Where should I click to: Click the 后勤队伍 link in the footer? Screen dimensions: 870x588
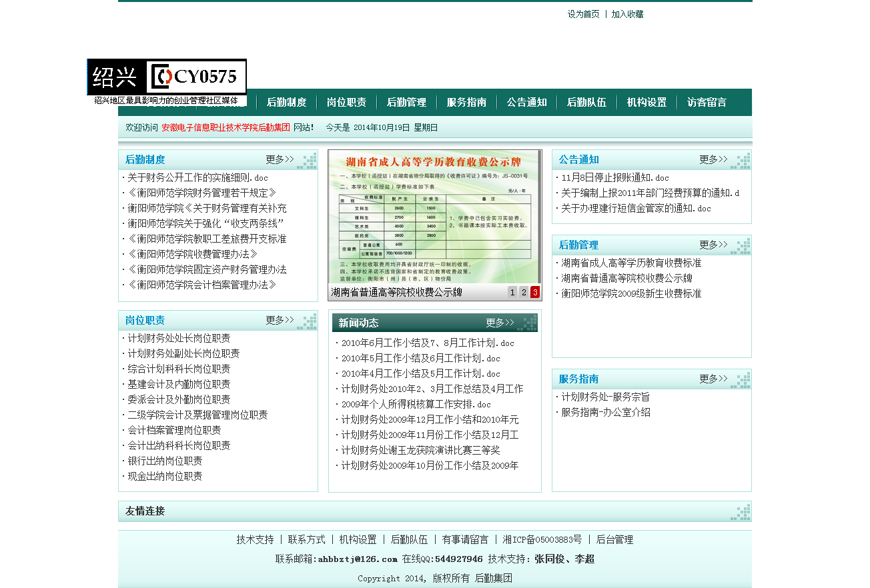410,540
